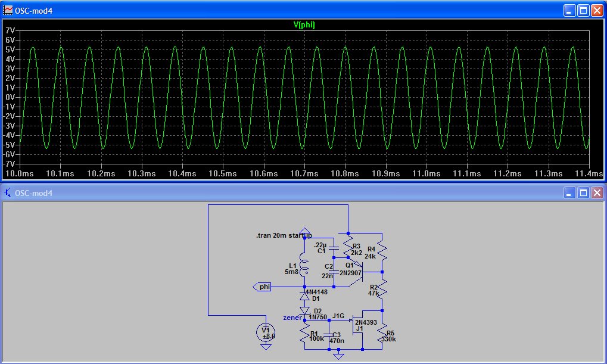Viewport: 607px width, 364px height.
Task: Click the V(phi) trace label
Action: 304,25
